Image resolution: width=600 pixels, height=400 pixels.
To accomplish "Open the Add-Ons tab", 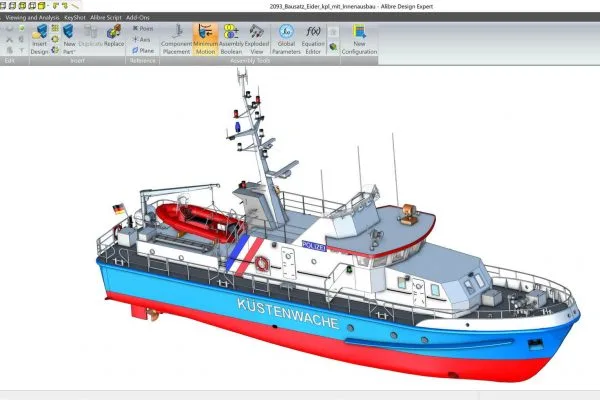I will pyautogui.click(x=138, y=17).
